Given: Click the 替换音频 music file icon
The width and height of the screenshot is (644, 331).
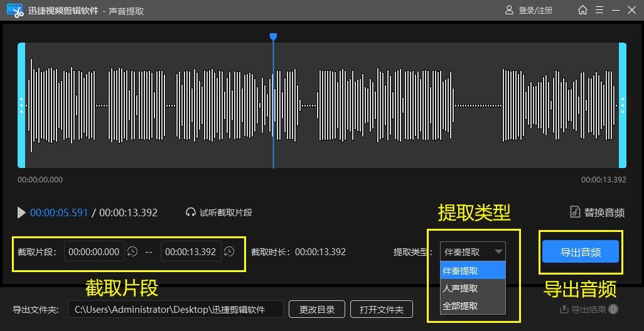Looking at the screenshot, I should coord(575,212).
